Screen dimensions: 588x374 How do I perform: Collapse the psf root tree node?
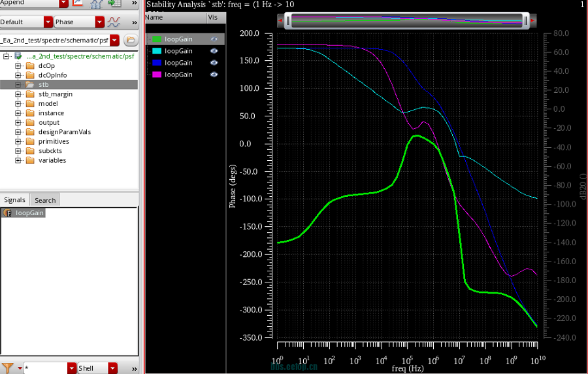coord(6,56)
